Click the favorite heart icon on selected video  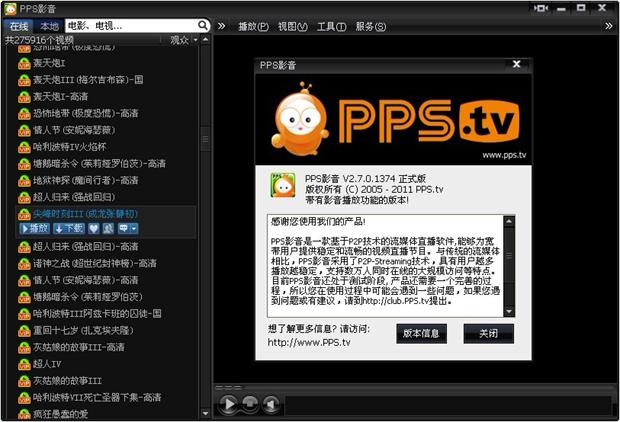point(94,228)
